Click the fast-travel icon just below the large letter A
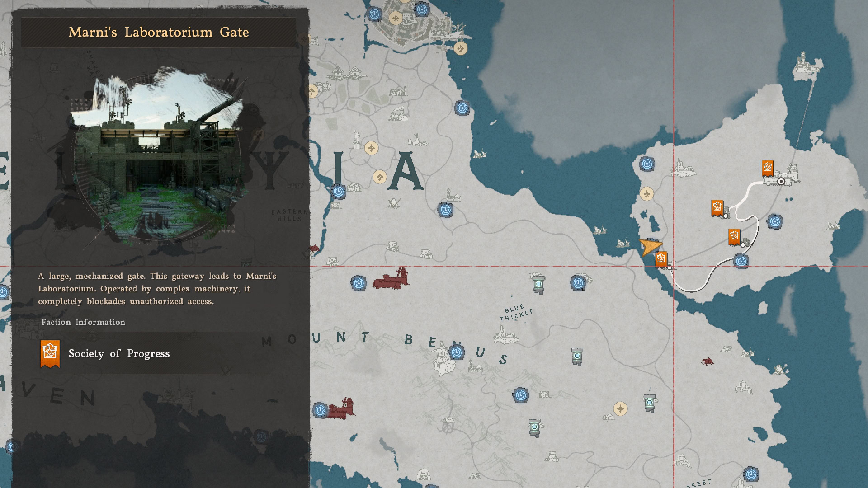The image size is (868, 488). coord(445,210)
